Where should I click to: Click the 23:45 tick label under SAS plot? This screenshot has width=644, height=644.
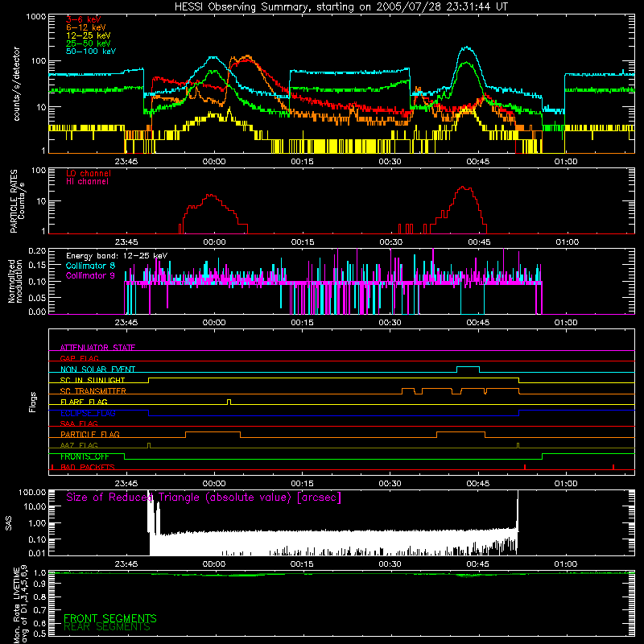126,564
